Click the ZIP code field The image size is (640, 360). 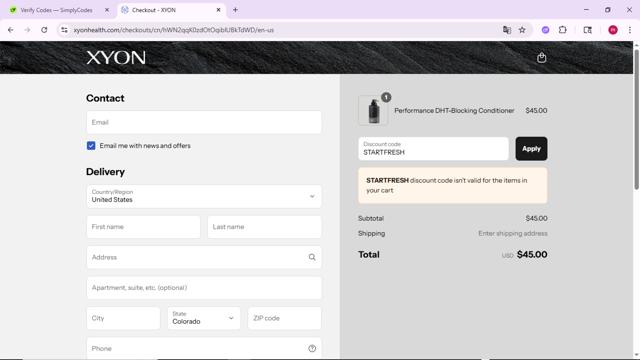tap(284, 318)
